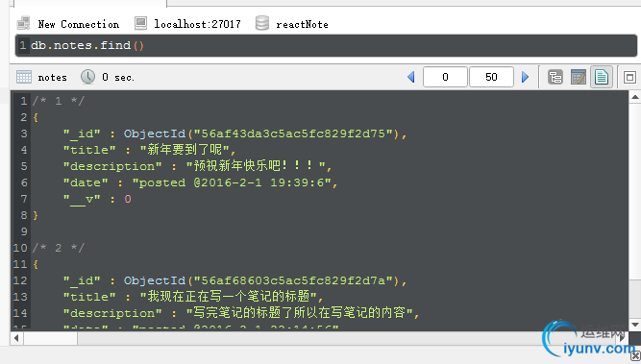Viewport: 641px width, 364px height.
Task: Click the title "我现在正在写一个笔记的标题" line
Action: click(x=193, y=297)
